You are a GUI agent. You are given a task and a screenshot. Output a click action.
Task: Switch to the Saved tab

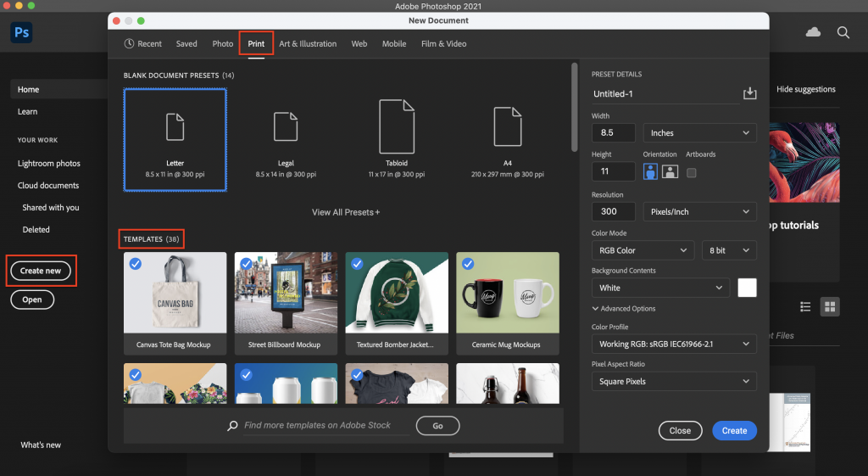(x=186, y=44)
